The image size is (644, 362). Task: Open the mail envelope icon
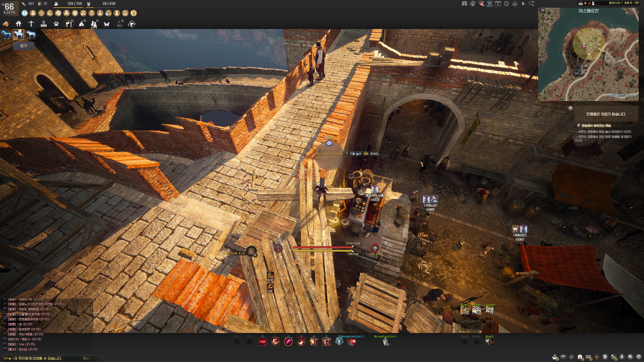click(x=588, y=357)
